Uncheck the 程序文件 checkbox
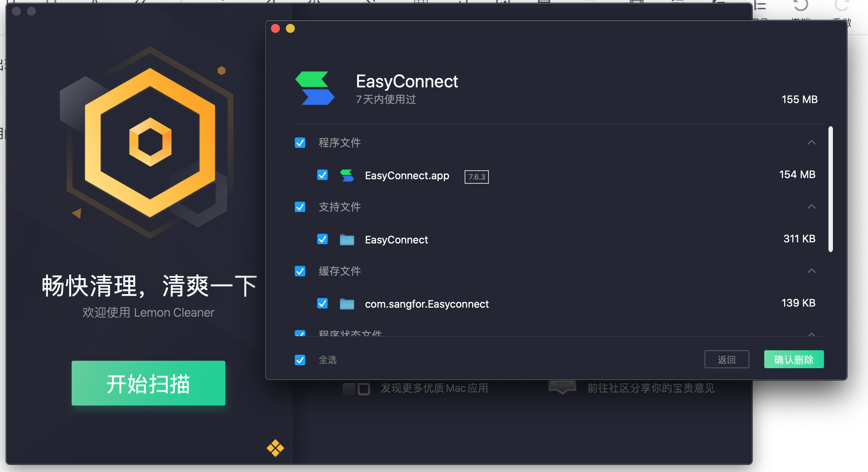This screenshot has height=472, width=868. 300,143
